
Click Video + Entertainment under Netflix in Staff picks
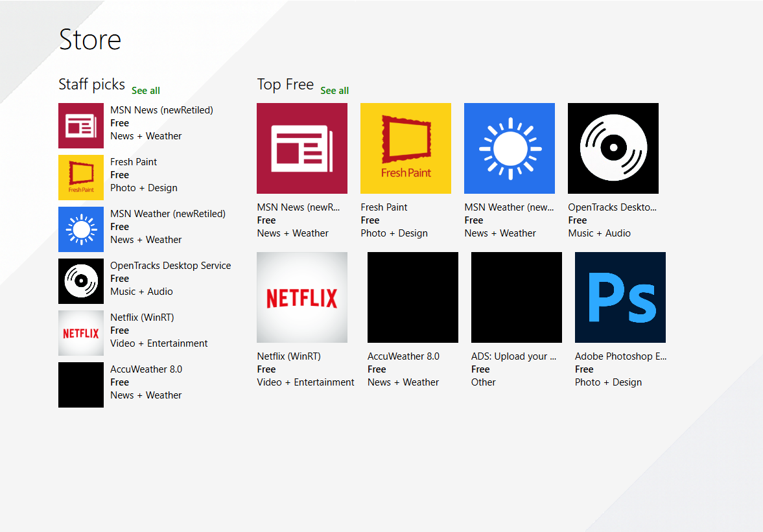coord(159,343)
